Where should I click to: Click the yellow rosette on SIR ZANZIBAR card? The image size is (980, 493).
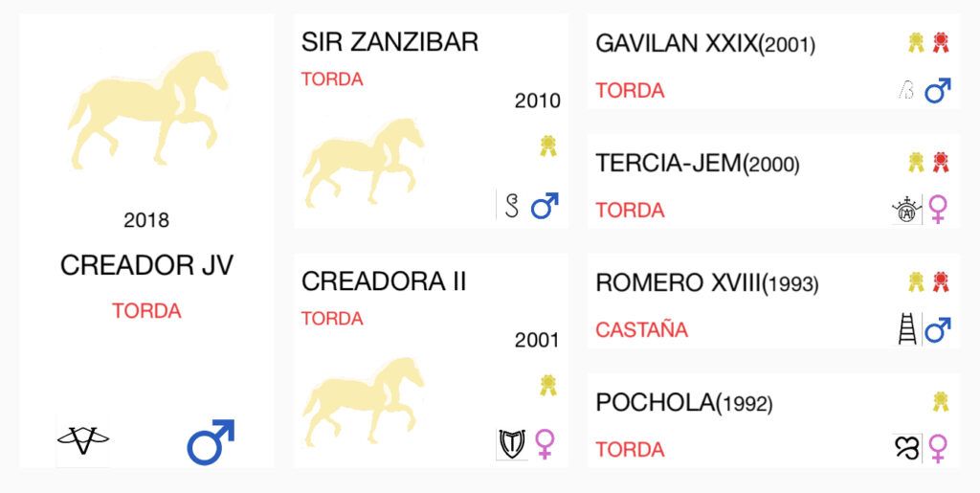[x=548, y=146]
